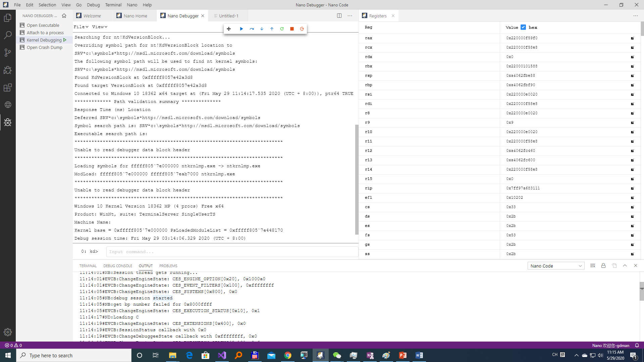The image size is (644, 362).
Task: Open the Search view in activity bar
Action: coord(8,35)
